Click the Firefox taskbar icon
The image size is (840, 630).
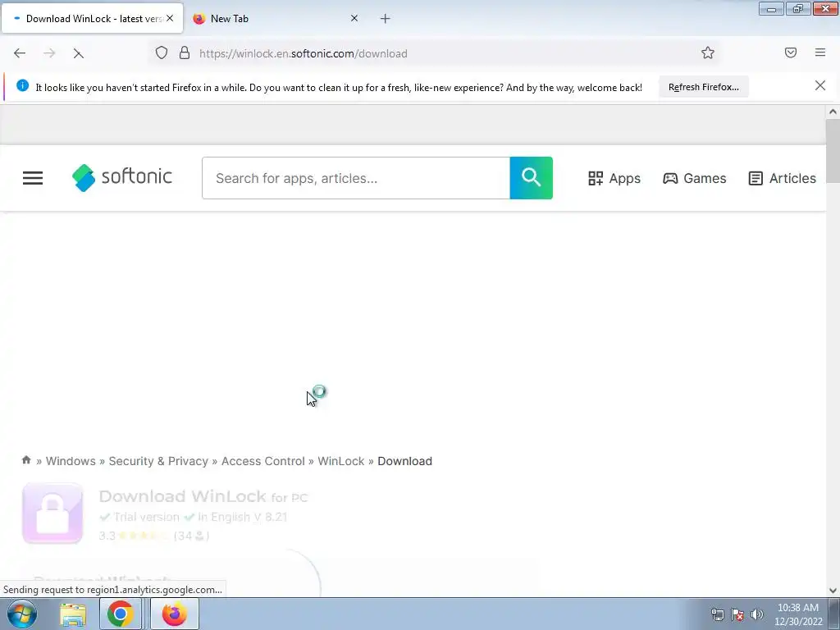point(175,614)
